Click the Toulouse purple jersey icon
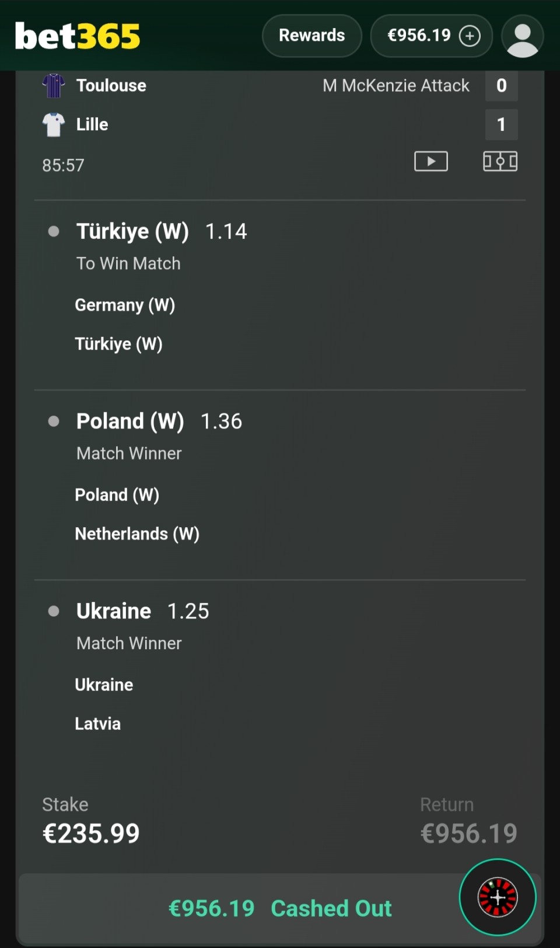 point(54,85)
